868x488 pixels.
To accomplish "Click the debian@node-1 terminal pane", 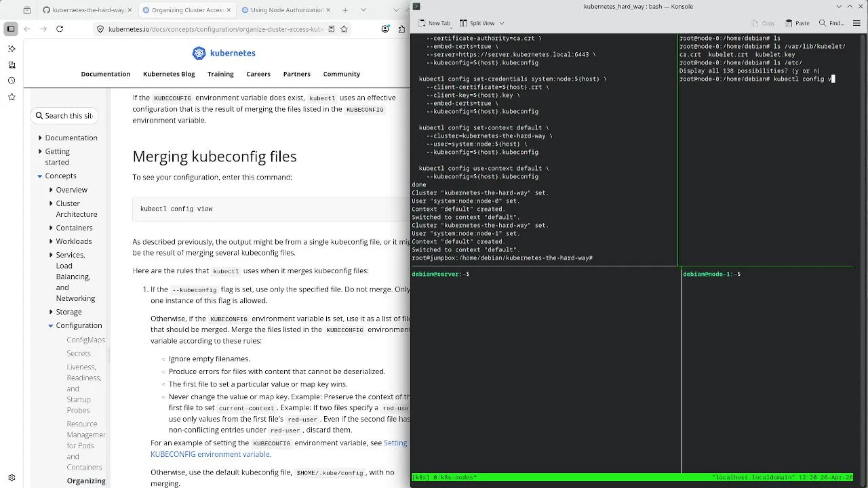I will 767,369.
